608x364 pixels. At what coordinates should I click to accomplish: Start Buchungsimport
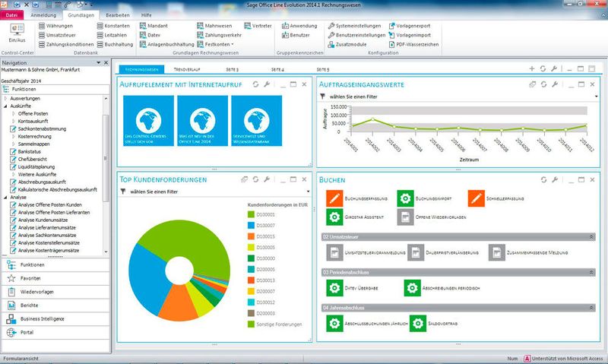pyautogui.click(x=424, y=198)
